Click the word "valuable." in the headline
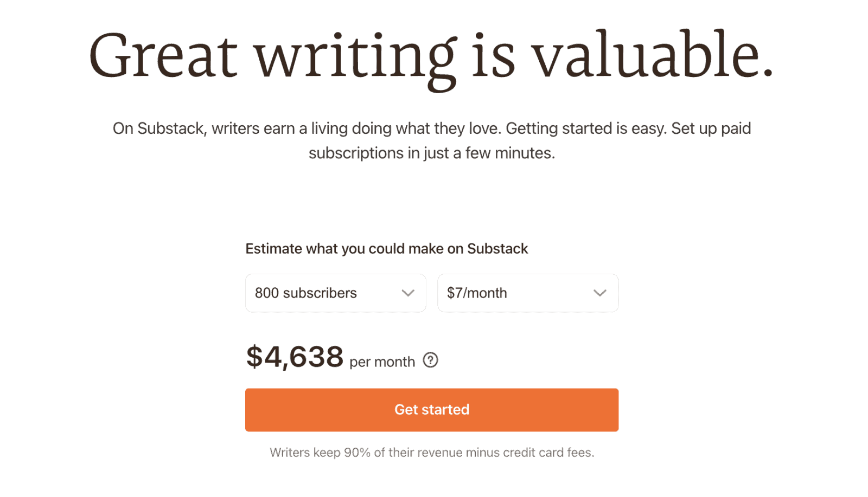 pyautogui.click(x=651, y=57)
